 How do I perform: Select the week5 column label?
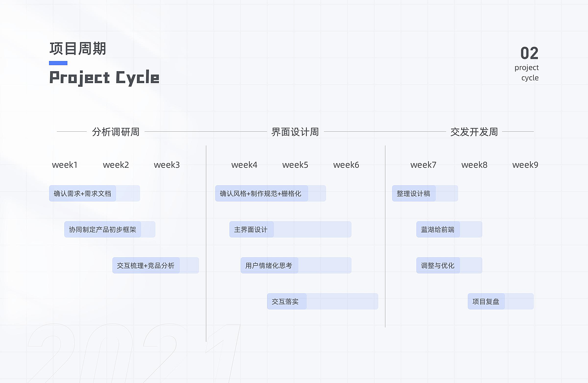(295, 165)
